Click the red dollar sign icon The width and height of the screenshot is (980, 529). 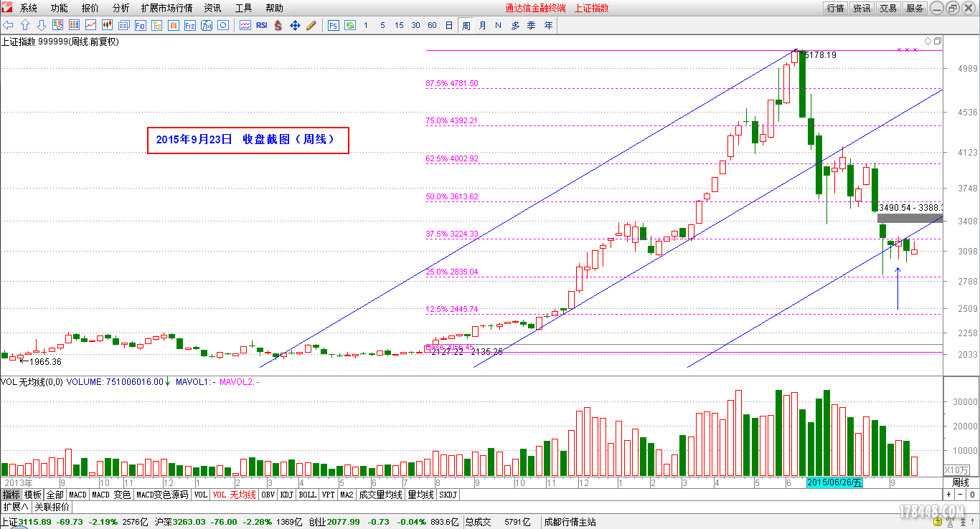[278, 25]
